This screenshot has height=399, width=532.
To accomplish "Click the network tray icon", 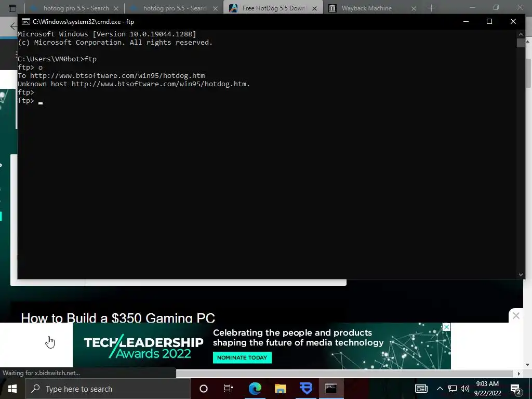I will 453,389.
